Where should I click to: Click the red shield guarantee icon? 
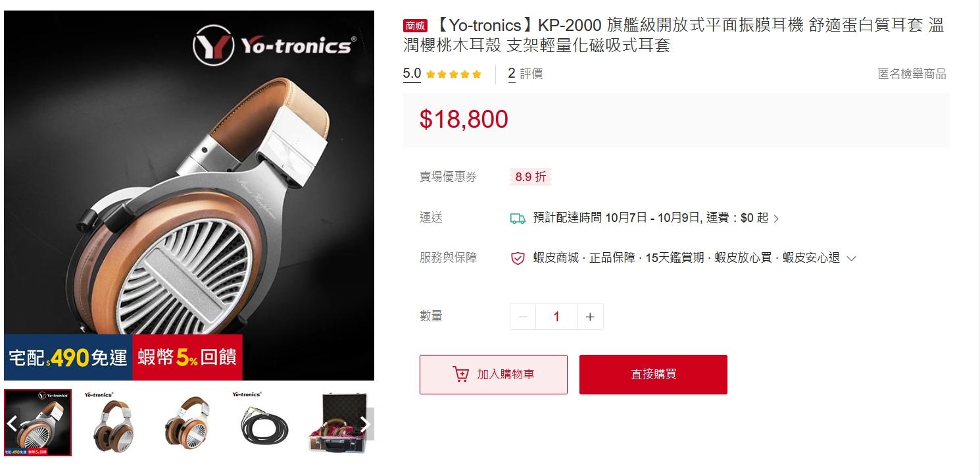(518, 258)
